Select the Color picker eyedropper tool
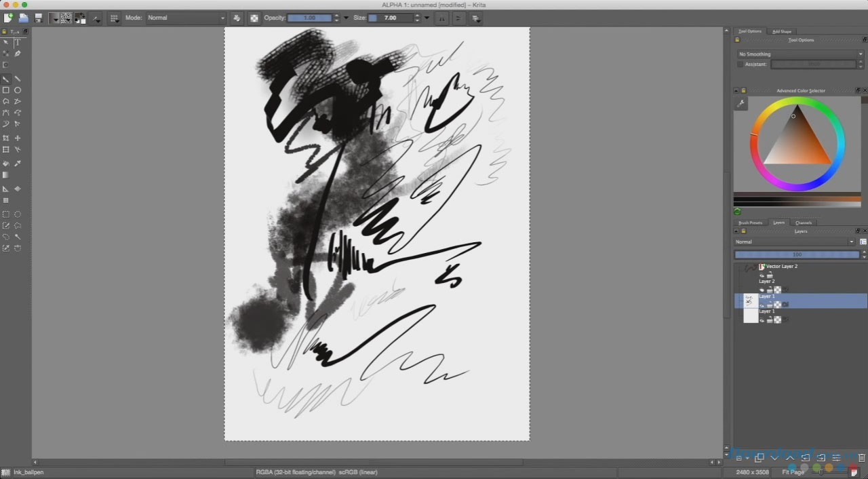Viewport: 868px width, 479px height. point(18,164)
